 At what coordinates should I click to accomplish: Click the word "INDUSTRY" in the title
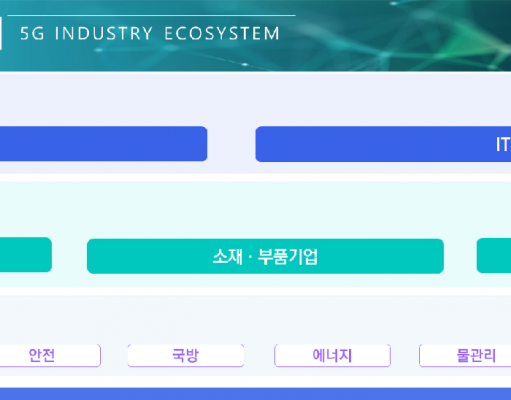point(104,33)
